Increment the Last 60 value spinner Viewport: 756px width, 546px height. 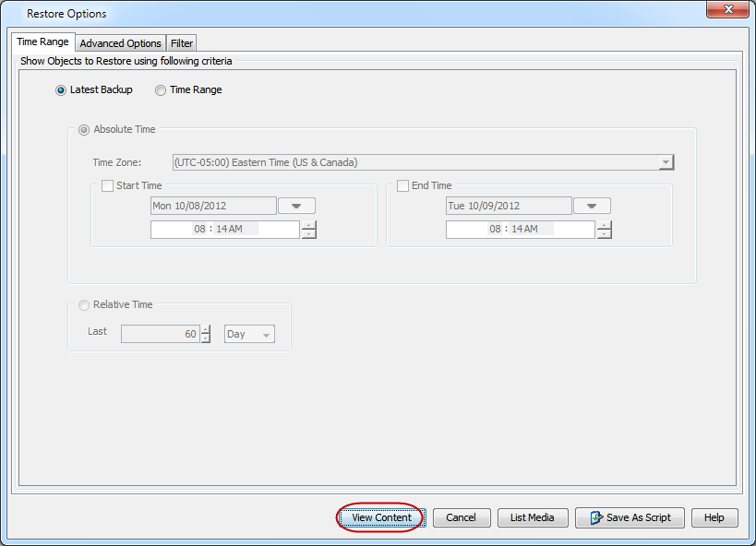pos(205,330)
